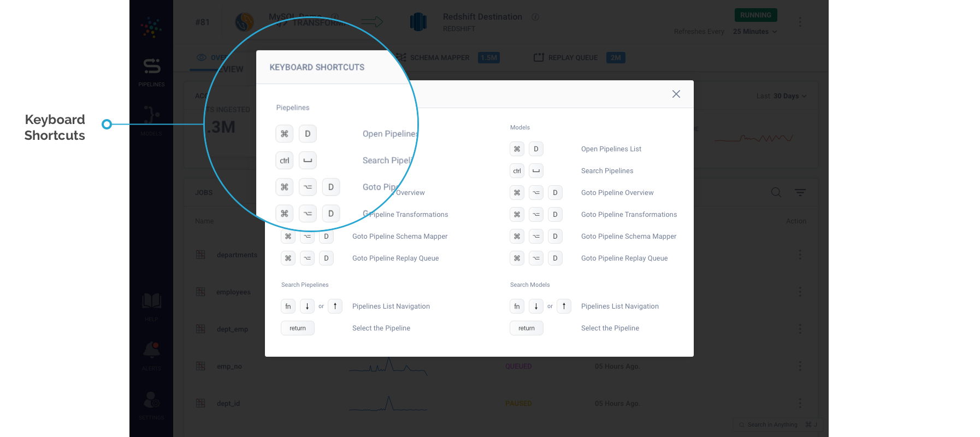Open the pipeline options kebab menu
980x437 pixels.
800,22
